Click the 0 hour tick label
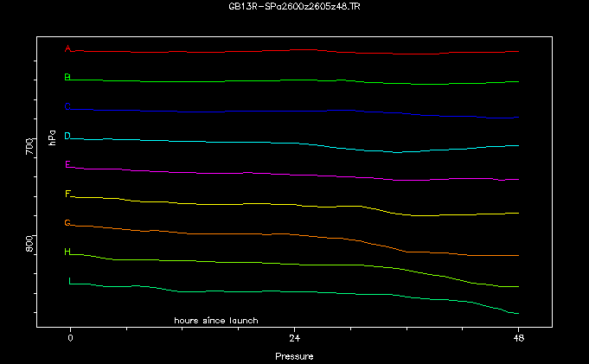This screenshot has width=589, height=364. 71,339
